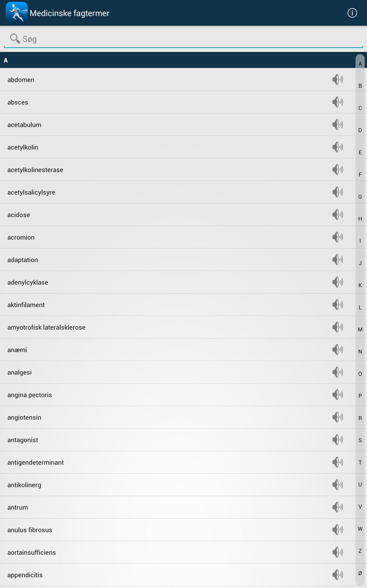Viewport: 367px width, 588px height.
Task: Play pronunciation for appendicitis
Action: (x=337, y=575)
